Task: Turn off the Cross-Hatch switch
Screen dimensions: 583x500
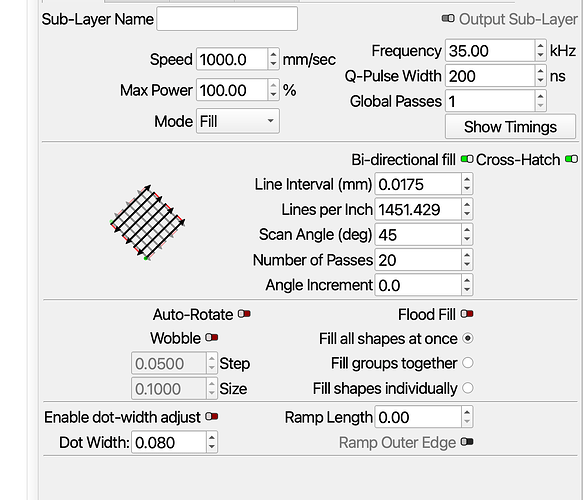Action: coord(571,159)
